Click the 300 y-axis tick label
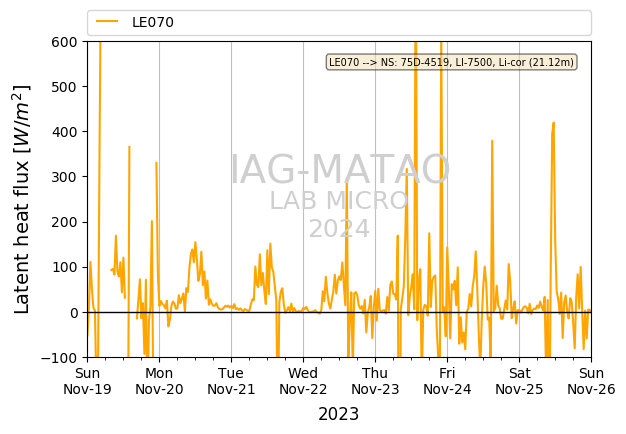This screenshot has height=434, width=626. tap(64, 177)
